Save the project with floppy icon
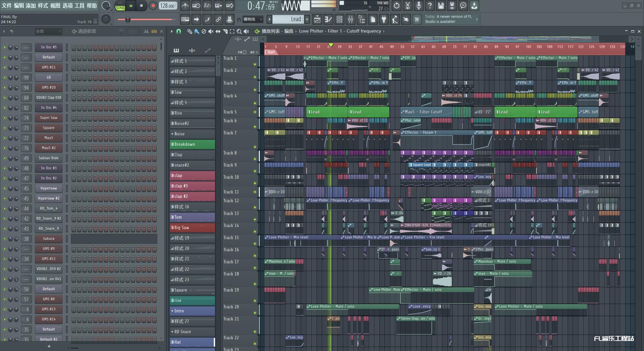 (441, 6)
